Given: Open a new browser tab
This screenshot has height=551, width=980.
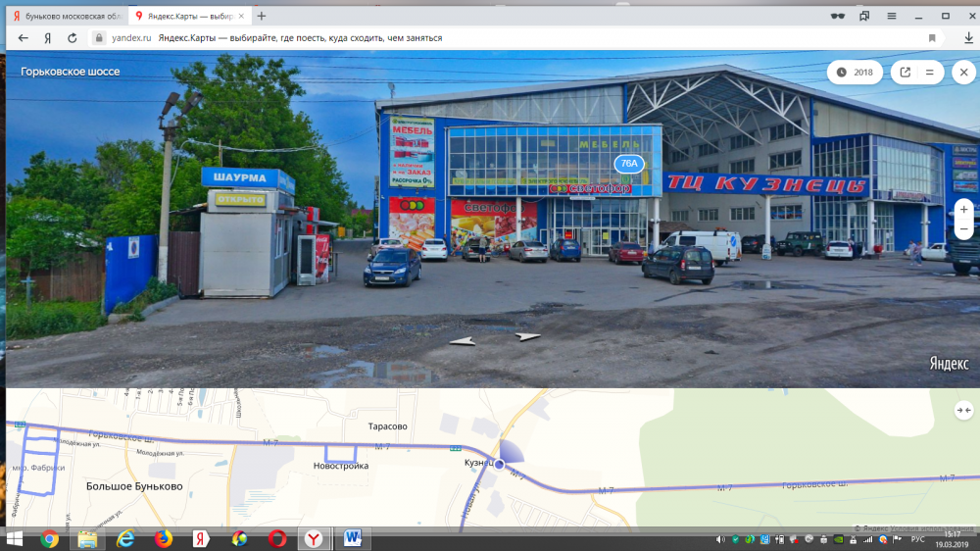Looking at the screenshot, I should (262, 16).
